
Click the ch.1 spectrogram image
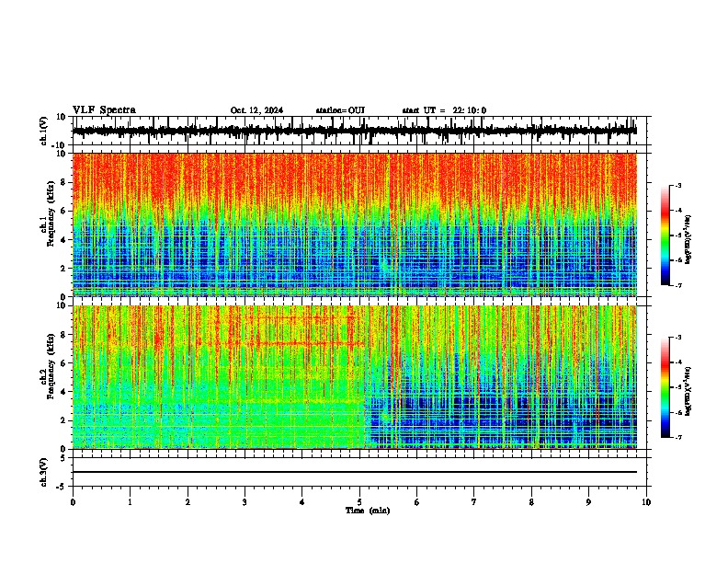click(355, 224)
